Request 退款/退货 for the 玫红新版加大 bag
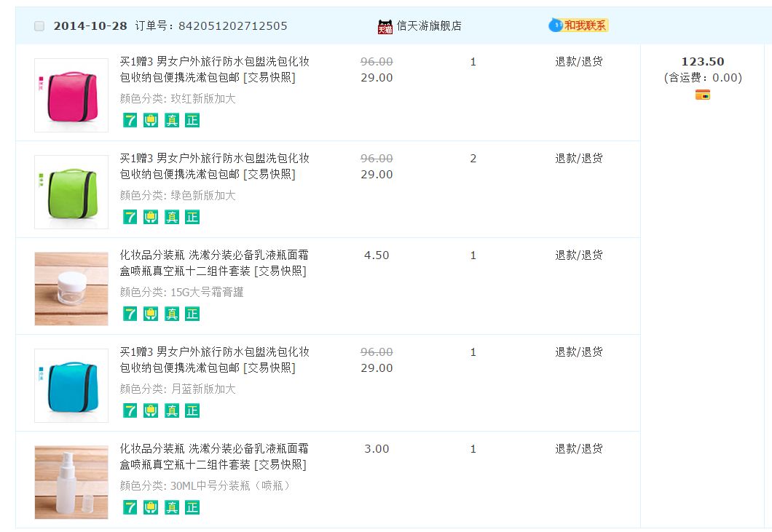772x532 pixels. click(578, 62)
